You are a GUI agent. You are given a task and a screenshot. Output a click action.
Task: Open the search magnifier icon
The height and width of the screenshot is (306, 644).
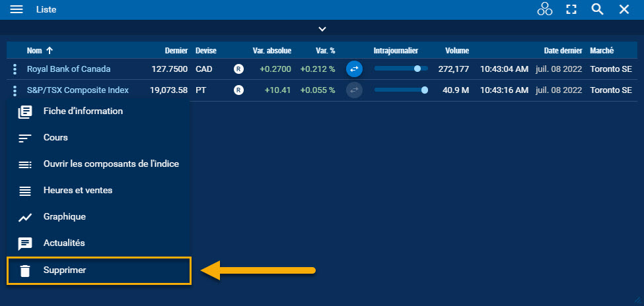coord(597,9)
